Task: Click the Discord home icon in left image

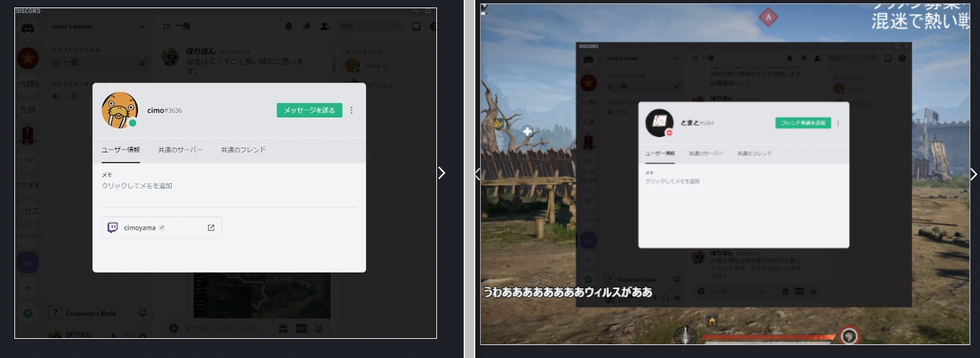Action: [x=28, y=29]
